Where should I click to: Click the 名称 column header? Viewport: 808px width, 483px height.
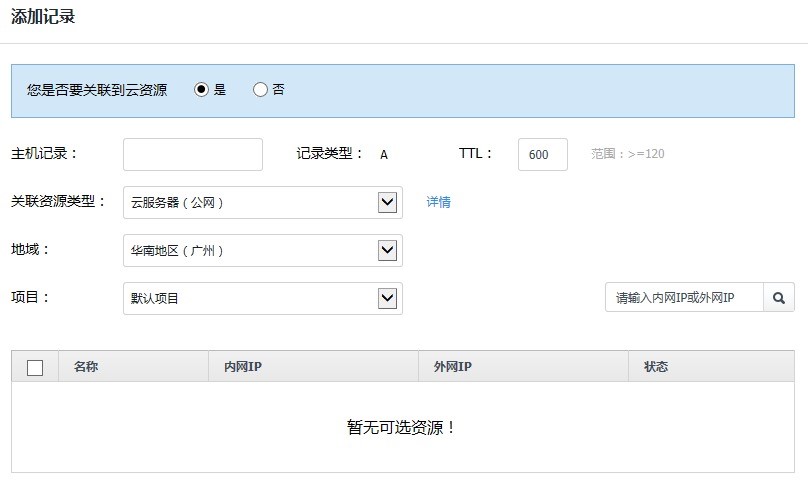(x=133, y=367)
